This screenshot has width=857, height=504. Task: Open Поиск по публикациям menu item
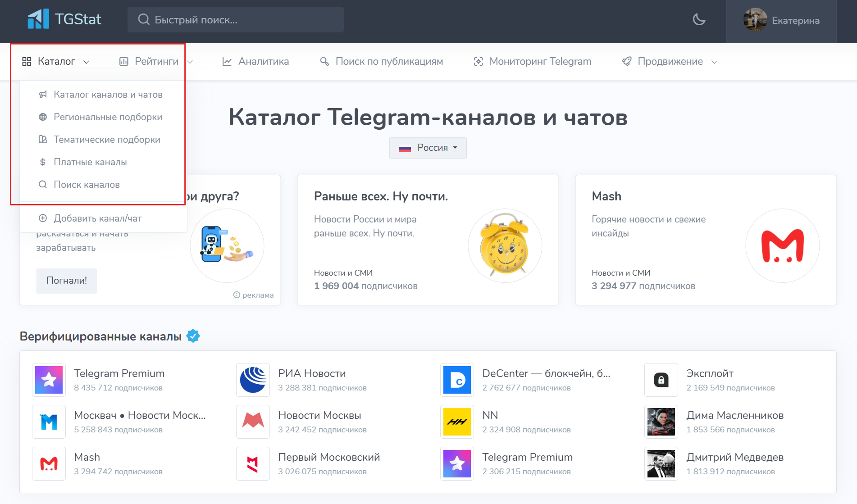(390, 61)
